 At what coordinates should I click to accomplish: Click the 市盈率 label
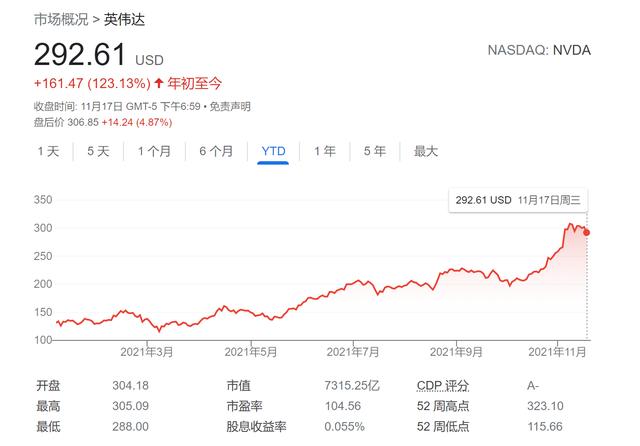(x=244, y=406)
